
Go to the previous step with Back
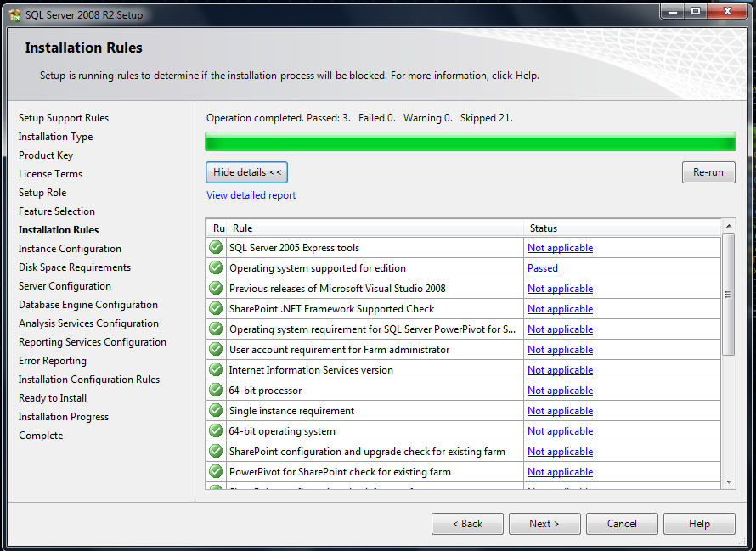tap(467, 524)
